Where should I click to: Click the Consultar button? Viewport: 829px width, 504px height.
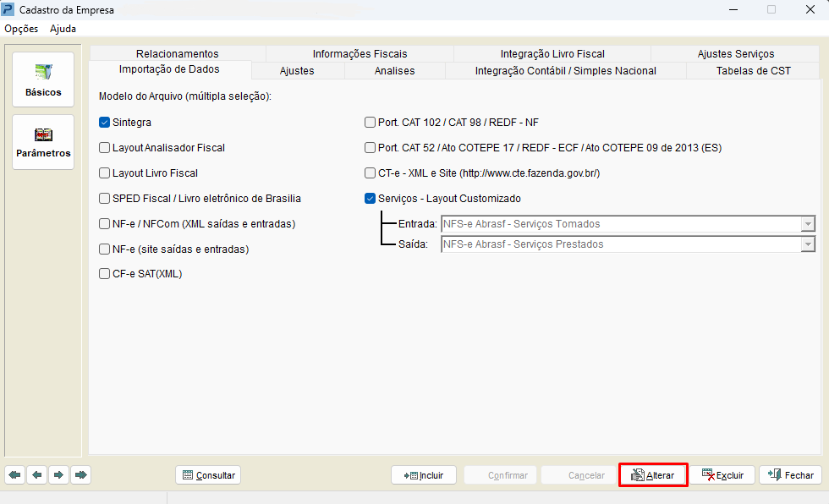(x=208, y=475)
